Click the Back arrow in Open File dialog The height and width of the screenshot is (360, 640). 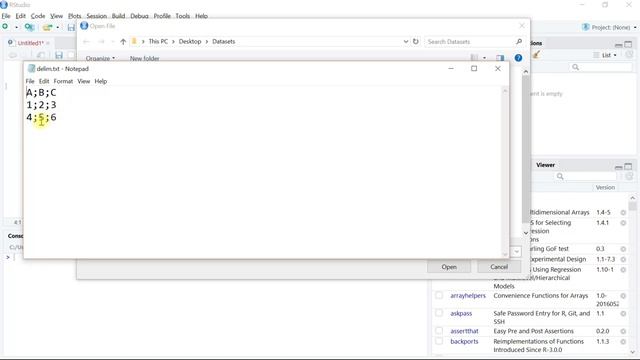86,42
